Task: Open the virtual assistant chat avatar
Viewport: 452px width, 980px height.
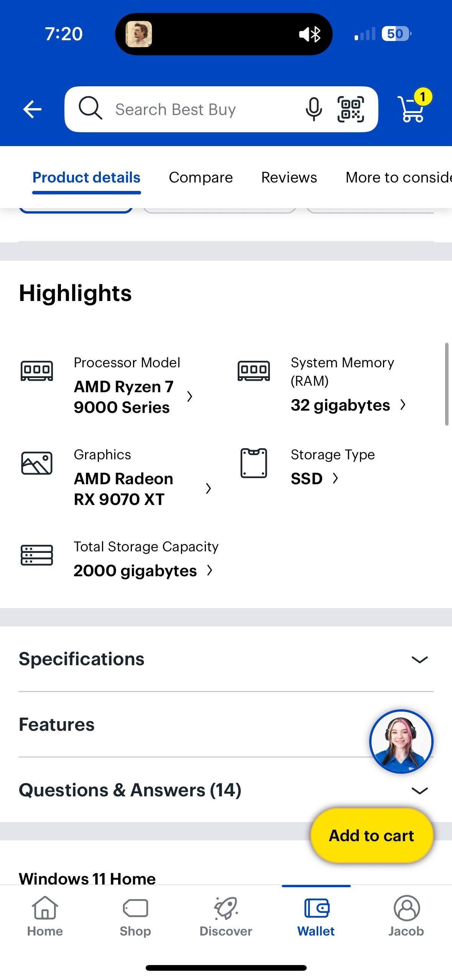Action: (401, 741)
